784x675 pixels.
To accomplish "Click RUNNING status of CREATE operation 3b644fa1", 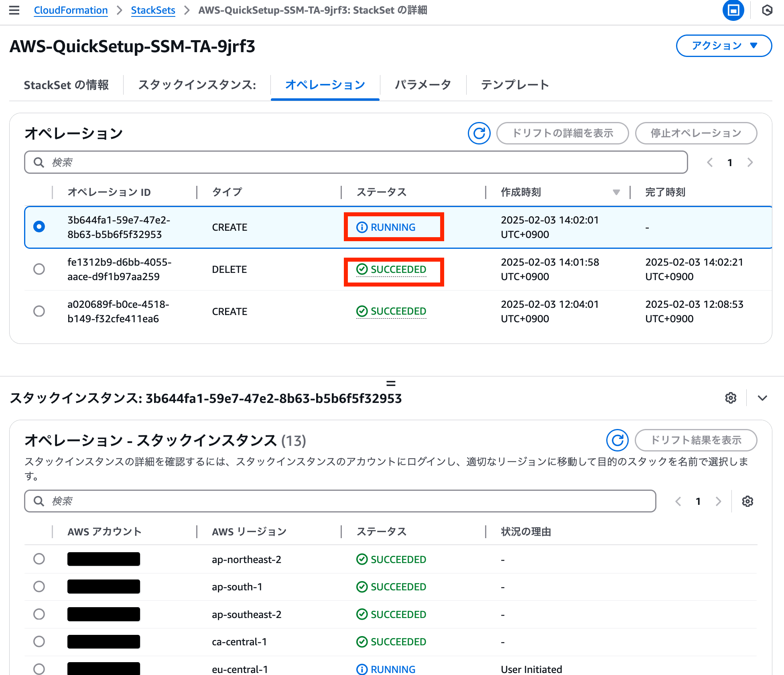I will pos(386,227).
